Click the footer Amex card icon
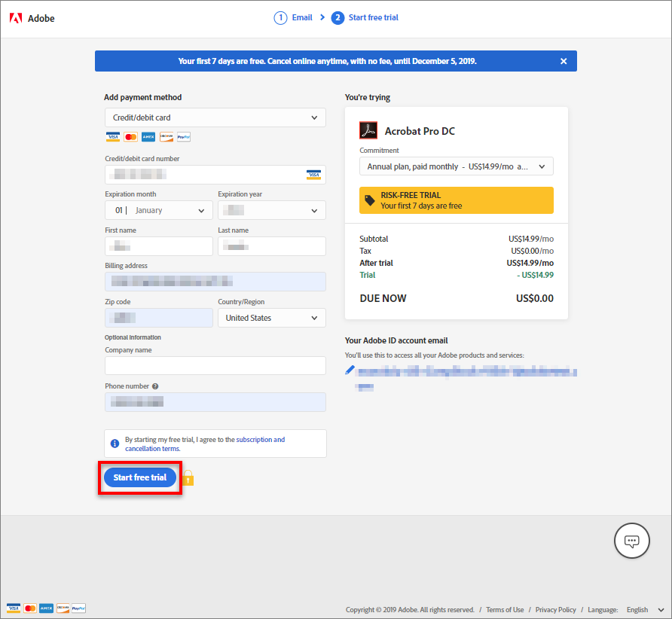The image size is (672, 619). click(x=46, y=608)
